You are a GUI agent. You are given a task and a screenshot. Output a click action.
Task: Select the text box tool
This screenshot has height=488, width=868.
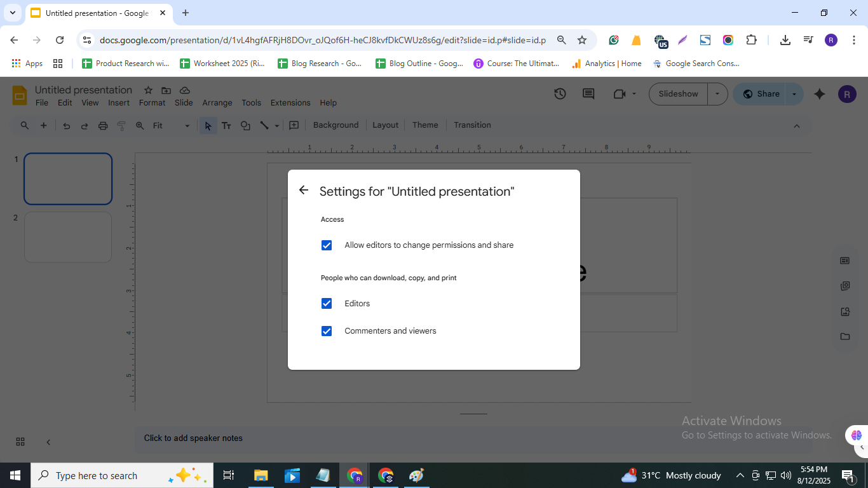pos(226,126)
